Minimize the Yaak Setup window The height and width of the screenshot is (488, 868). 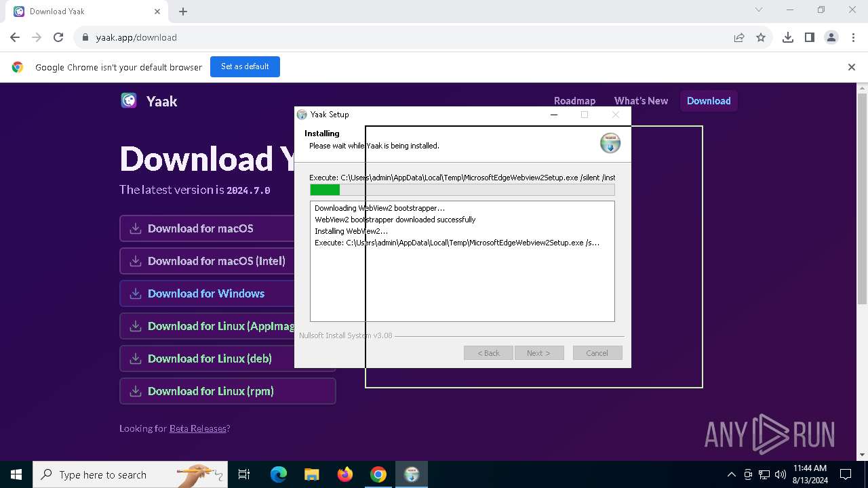(554, 115)
